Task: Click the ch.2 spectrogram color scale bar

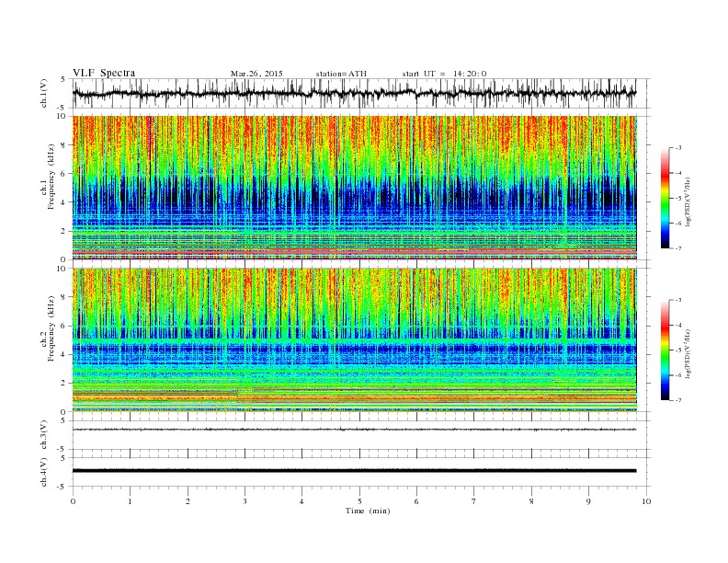Action: pos(665,350)
